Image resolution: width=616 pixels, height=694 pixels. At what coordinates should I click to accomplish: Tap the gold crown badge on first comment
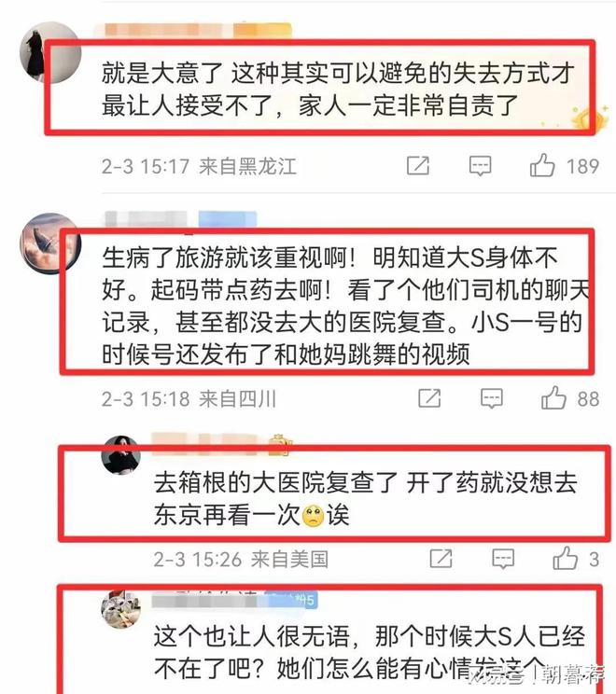tap(590, 118)
